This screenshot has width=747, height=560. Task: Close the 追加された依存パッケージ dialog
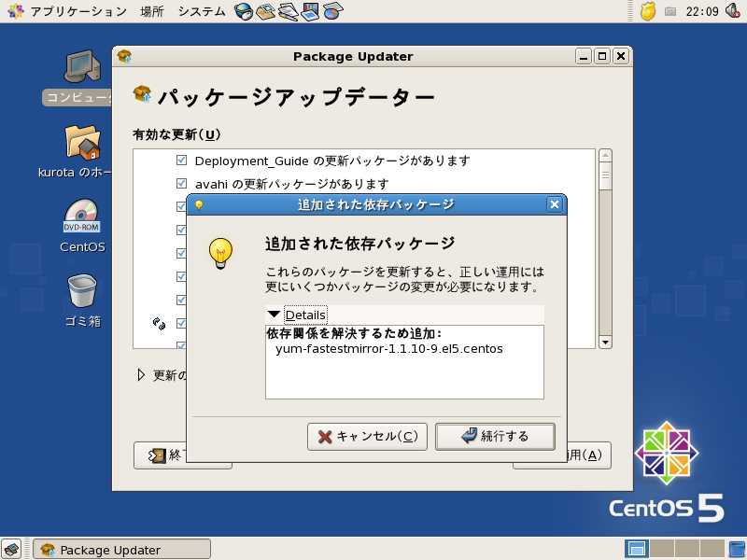tap(554, 204)
